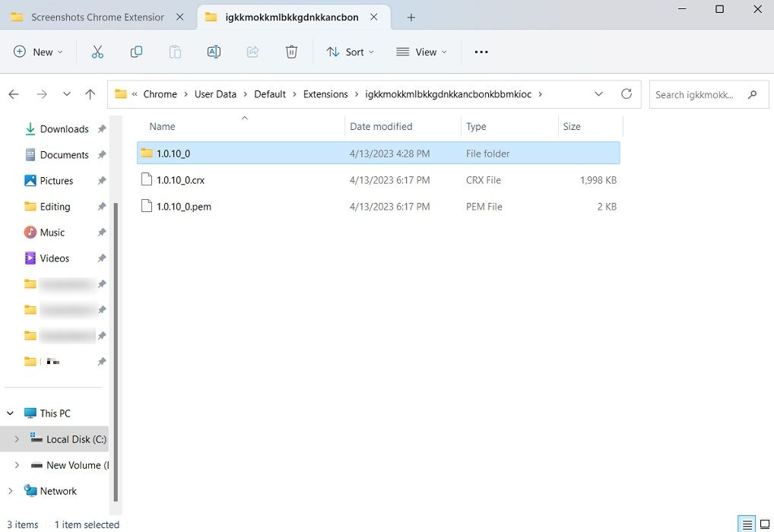Viewport: 774px width, 532px height.
Task: Open a new File Explorer tab
Action: tap(411, 16)
